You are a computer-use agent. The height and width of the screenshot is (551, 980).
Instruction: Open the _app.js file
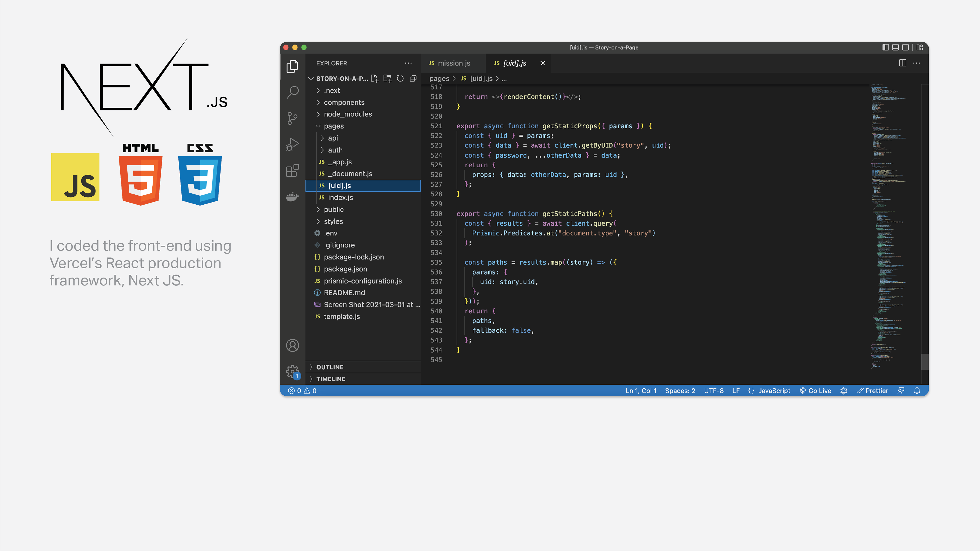click(363, 162)
